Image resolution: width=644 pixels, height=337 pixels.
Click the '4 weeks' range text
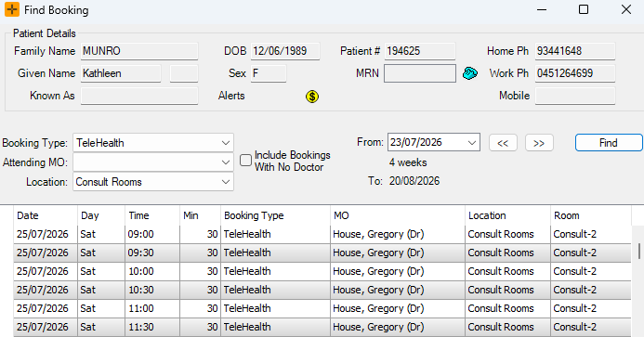click(x=408, y=162)
